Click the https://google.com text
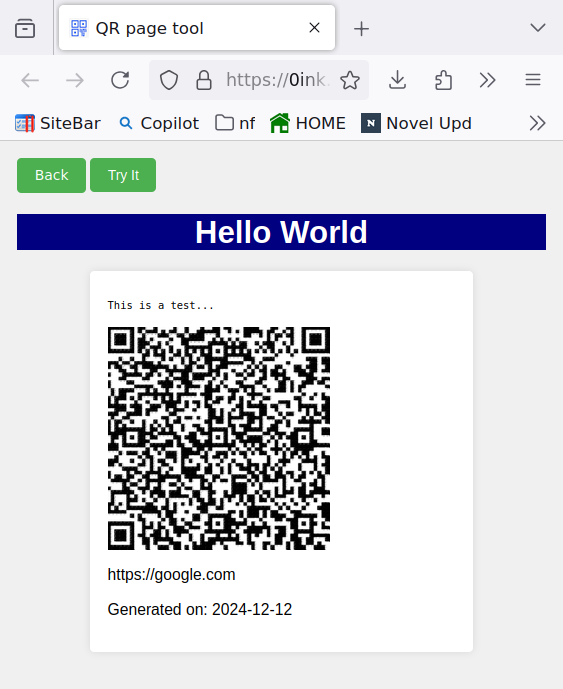This screenshot has height=689, width=563. coord(171,575)
